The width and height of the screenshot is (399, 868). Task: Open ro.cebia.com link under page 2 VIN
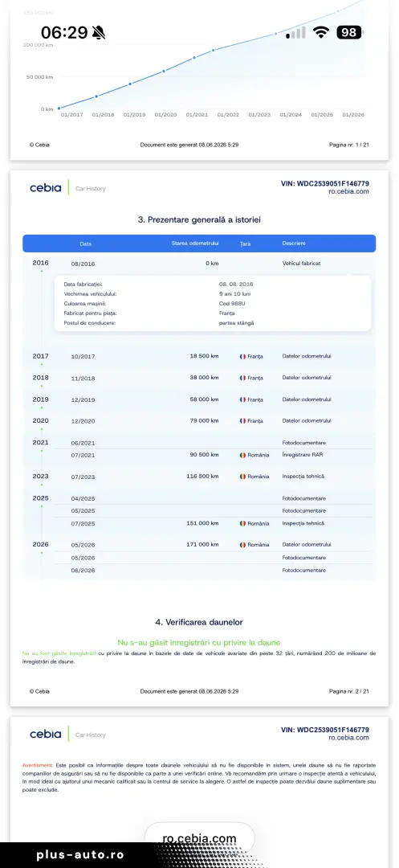pyautogui.click(x=348, y=191)
